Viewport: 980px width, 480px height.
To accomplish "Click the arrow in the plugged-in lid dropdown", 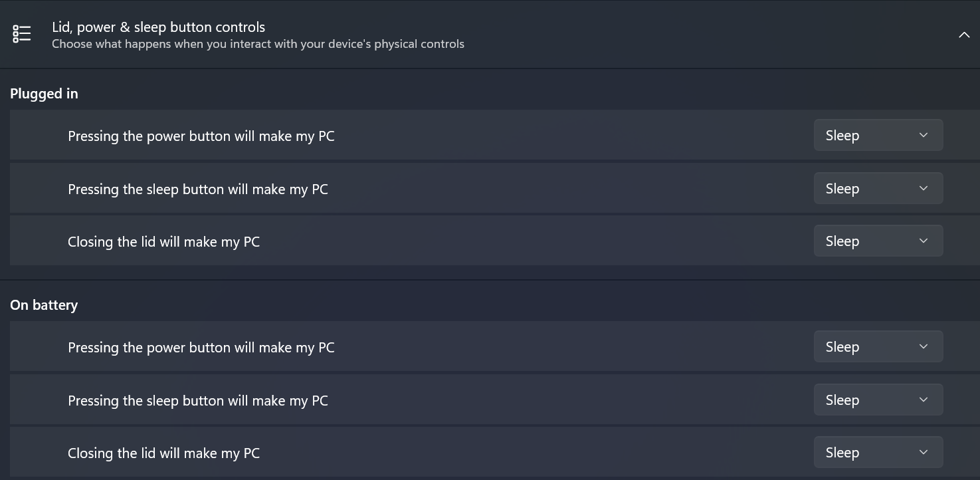I will [923, 241].
